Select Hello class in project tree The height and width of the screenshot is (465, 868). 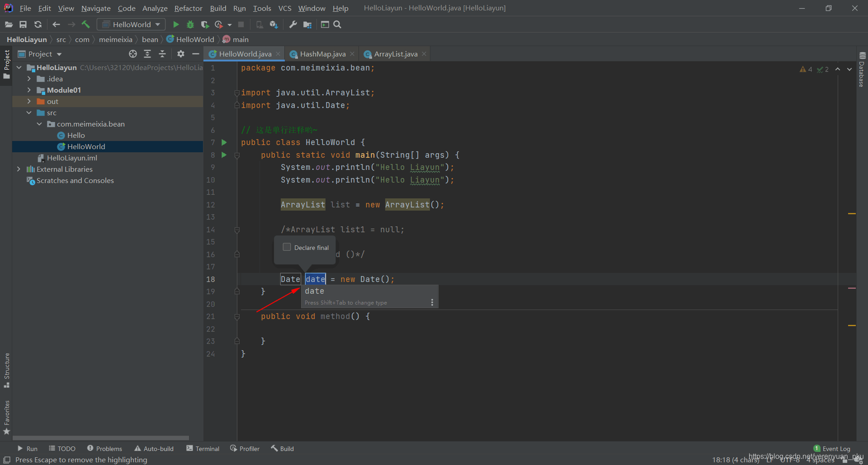coord(76,135)
